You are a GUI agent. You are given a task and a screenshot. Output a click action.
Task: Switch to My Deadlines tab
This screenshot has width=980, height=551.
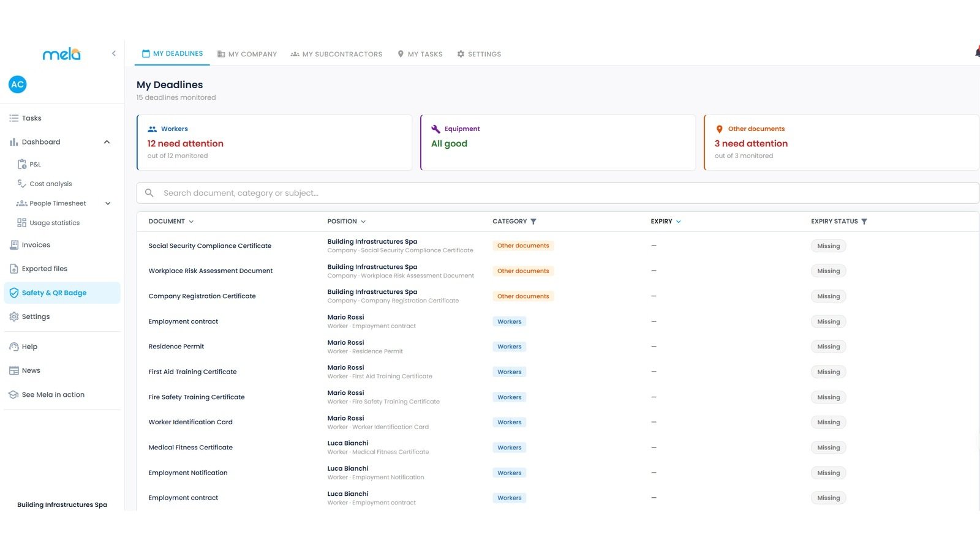(x=172, y=54)
